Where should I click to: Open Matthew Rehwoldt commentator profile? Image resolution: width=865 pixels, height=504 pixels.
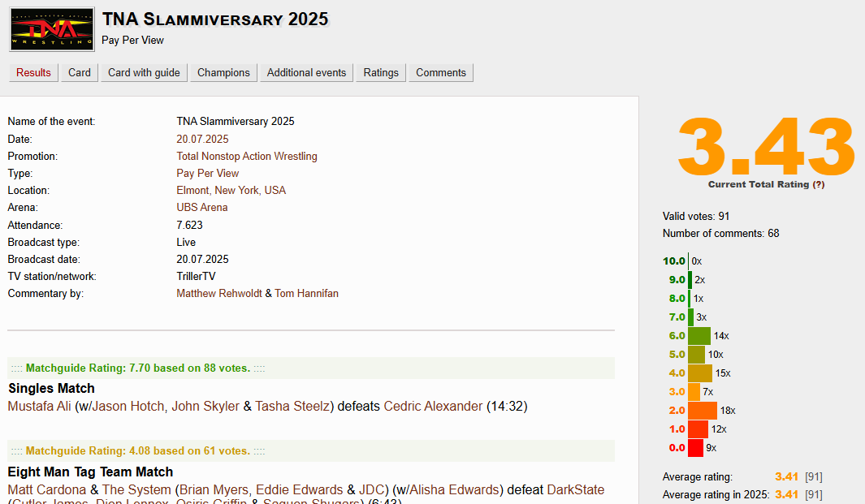(x=219, y=293)
